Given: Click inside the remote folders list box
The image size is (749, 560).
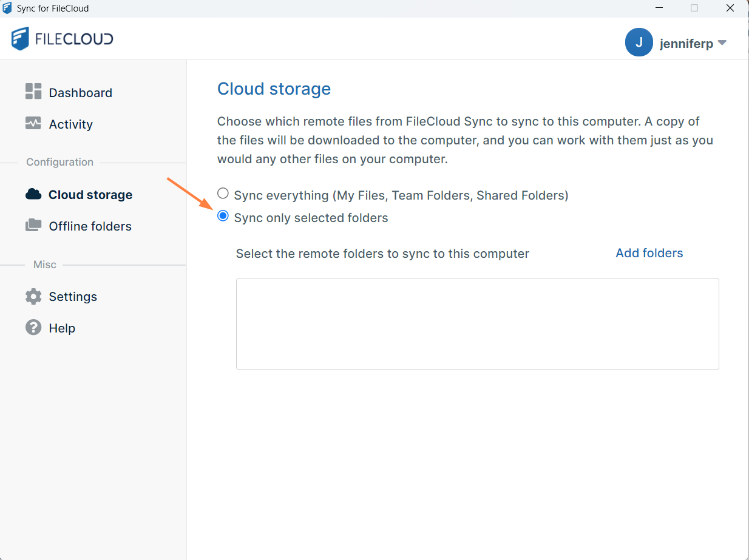Looking at the screenshot, I should tap(477, 324).
